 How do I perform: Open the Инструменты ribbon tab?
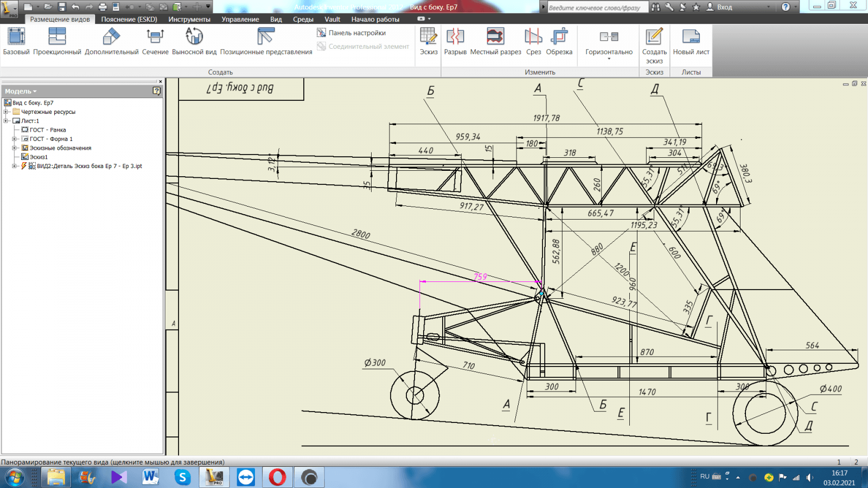tap(189, 19)
